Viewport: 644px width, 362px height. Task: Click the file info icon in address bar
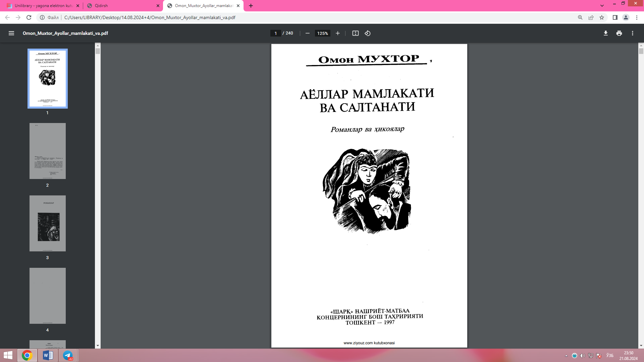(42, 17)
